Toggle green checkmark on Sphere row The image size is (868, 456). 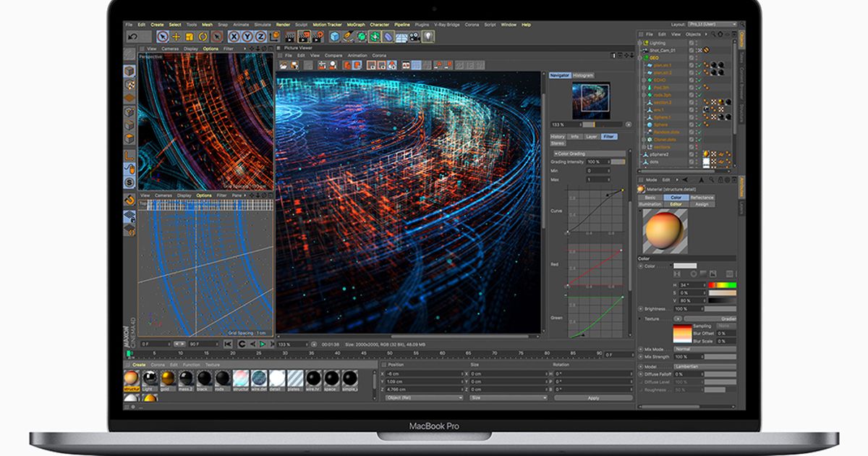point(699,125)
